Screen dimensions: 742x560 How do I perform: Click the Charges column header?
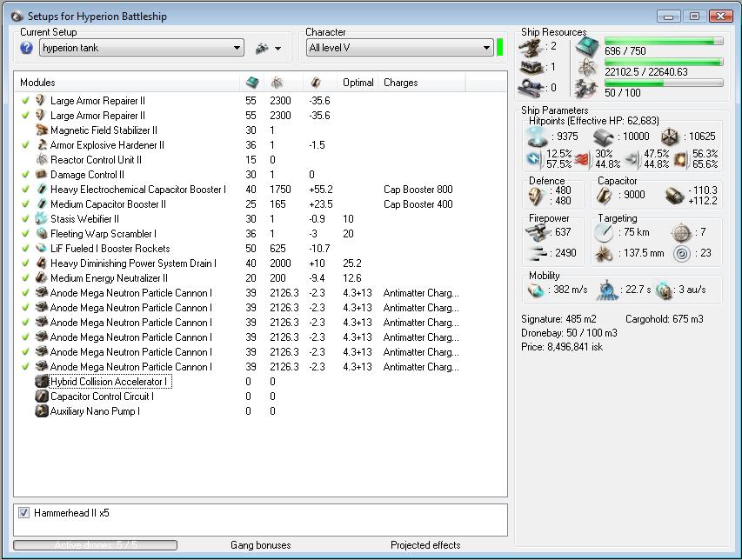(422, 83)
